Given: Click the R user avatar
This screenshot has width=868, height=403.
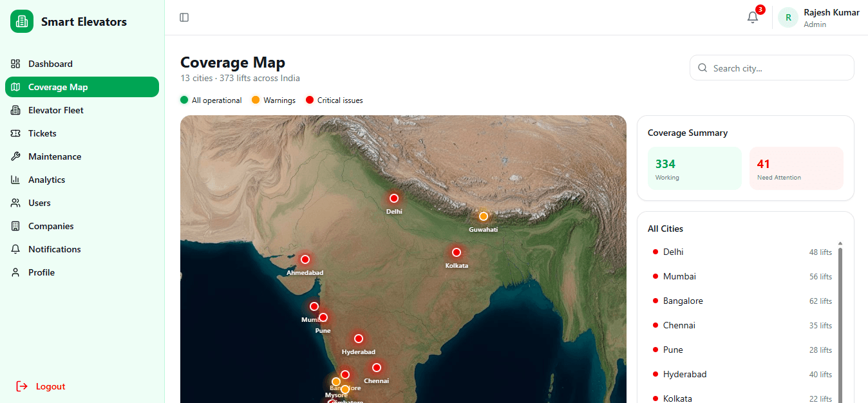Looking at the screenshot, I should (x=788, y=17).
